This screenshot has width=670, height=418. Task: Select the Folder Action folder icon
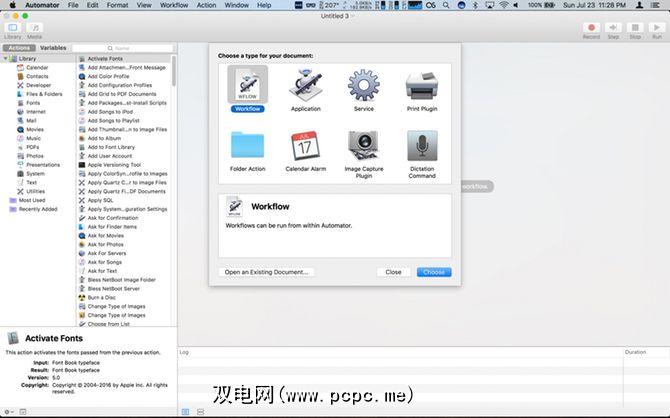pyautogui.click(x=247, y=145)
